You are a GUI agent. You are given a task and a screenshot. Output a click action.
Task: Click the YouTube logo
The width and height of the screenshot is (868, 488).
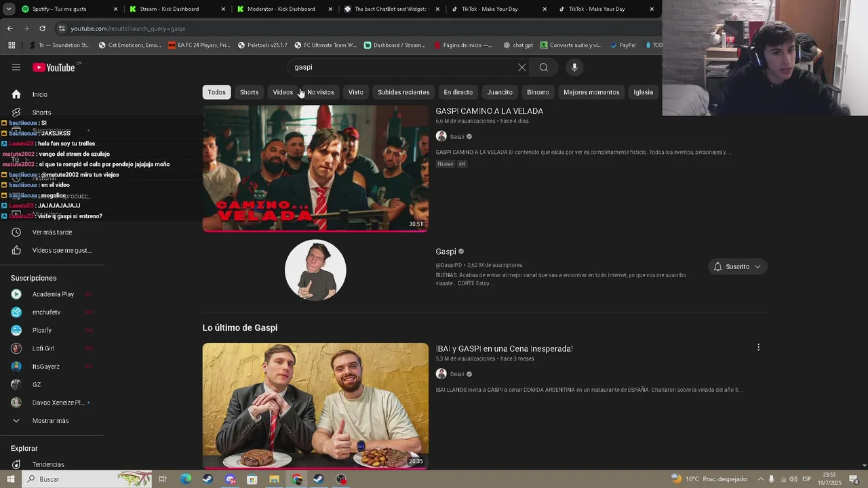pos(54,67)
